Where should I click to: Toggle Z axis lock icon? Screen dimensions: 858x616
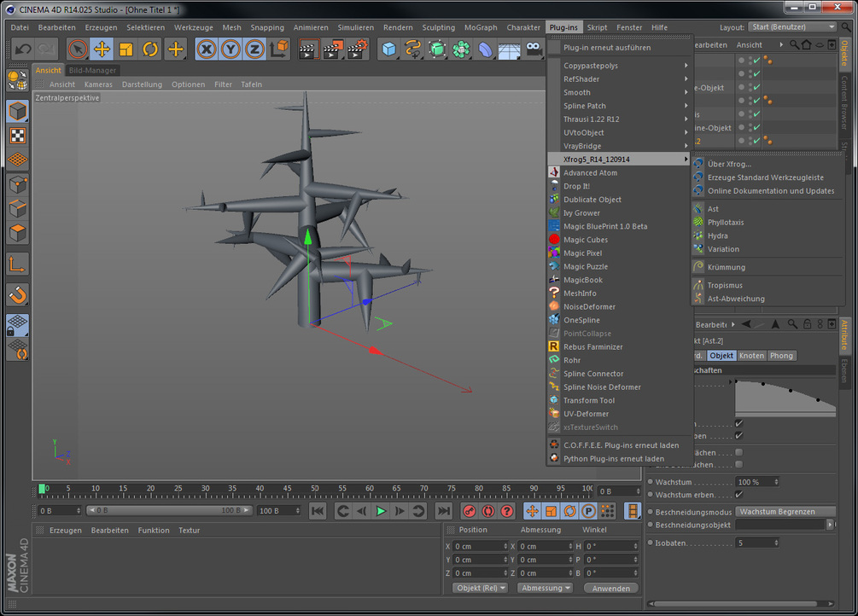[254, 49]
